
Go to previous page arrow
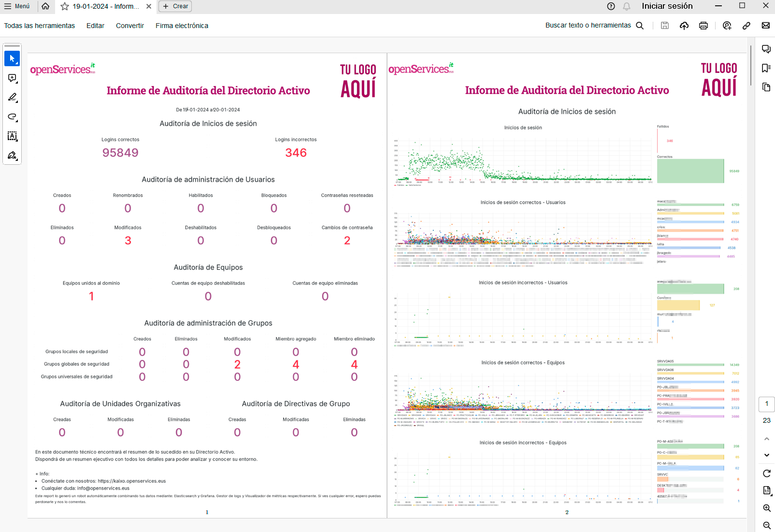tap(767, 439)
